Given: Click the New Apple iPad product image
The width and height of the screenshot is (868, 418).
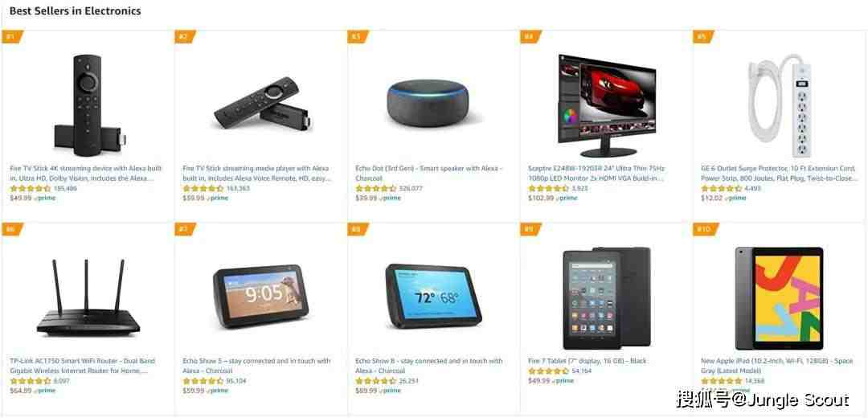Looking at the screenshot, I should point(779,298).
